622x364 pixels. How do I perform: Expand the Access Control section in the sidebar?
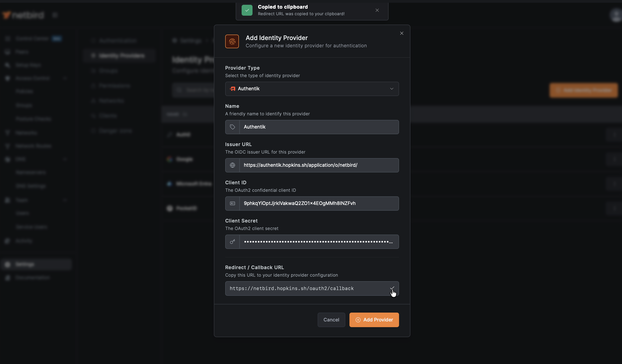(x=65, y=78)
